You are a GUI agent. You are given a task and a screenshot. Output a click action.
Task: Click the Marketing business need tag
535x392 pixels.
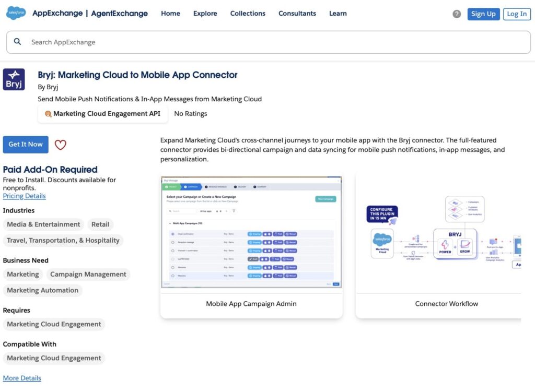point(23,275)
